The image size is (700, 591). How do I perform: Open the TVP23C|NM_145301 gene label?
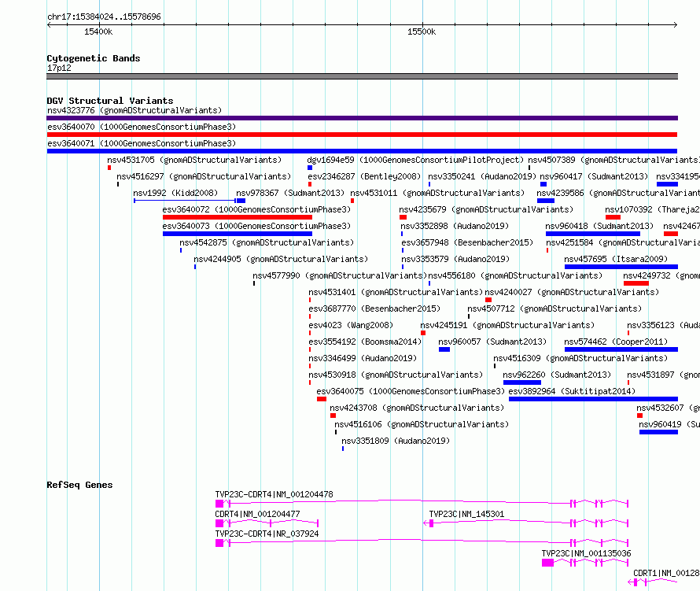tap(466, 514)
